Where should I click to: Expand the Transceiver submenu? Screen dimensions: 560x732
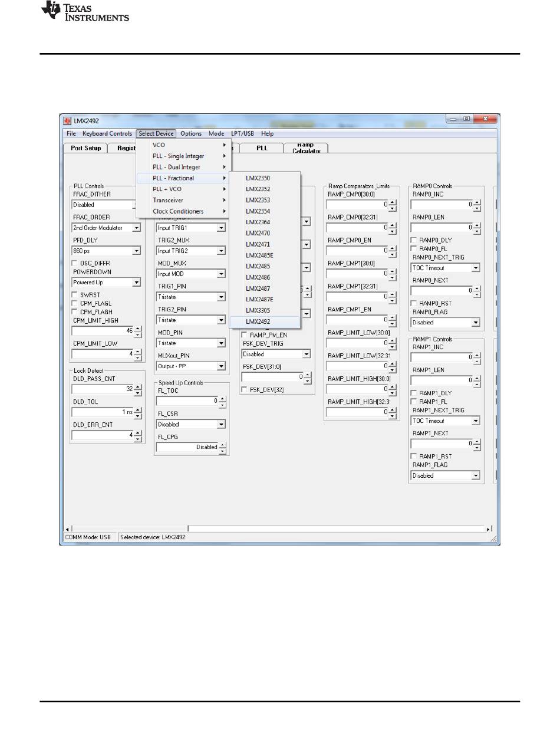click(x=183, y=201)
